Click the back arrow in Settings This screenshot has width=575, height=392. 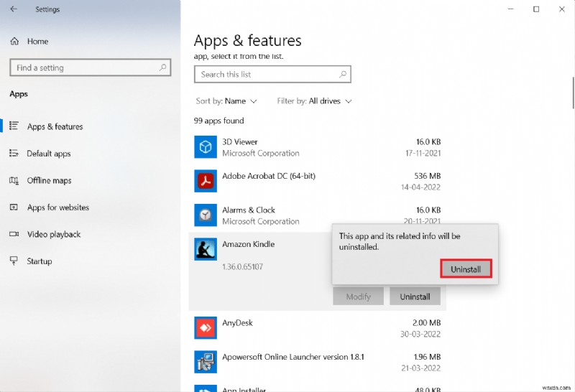coord(14,9)
